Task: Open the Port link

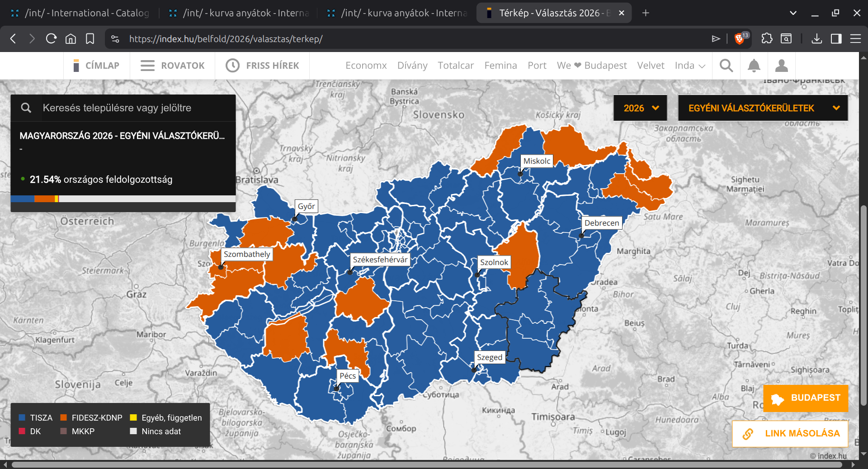Action: click(537, 66)
